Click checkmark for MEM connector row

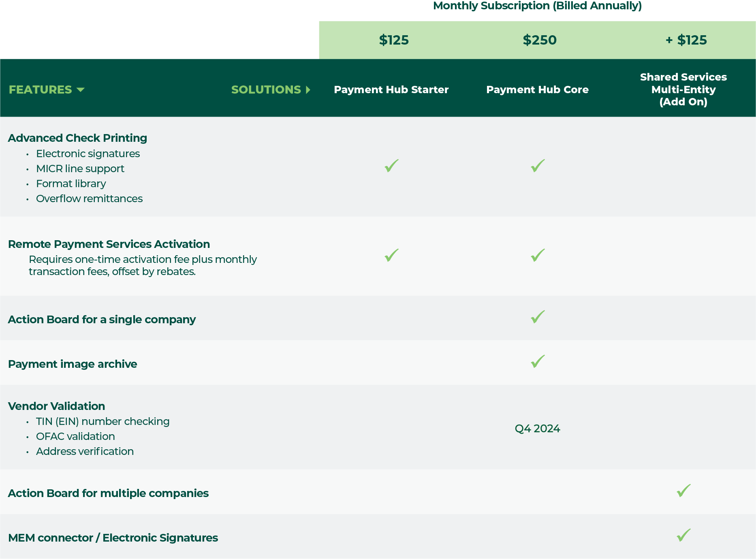[x=684, y=535]
